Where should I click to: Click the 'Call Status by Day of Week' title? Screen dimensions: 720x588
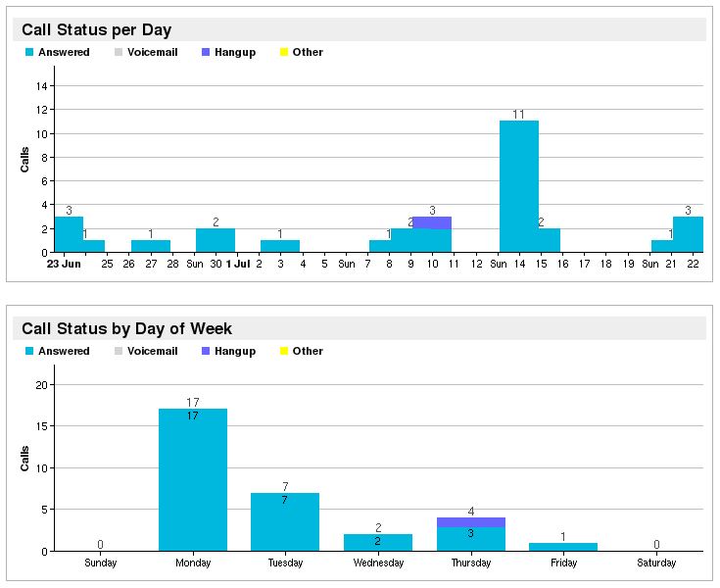point(126,328)
